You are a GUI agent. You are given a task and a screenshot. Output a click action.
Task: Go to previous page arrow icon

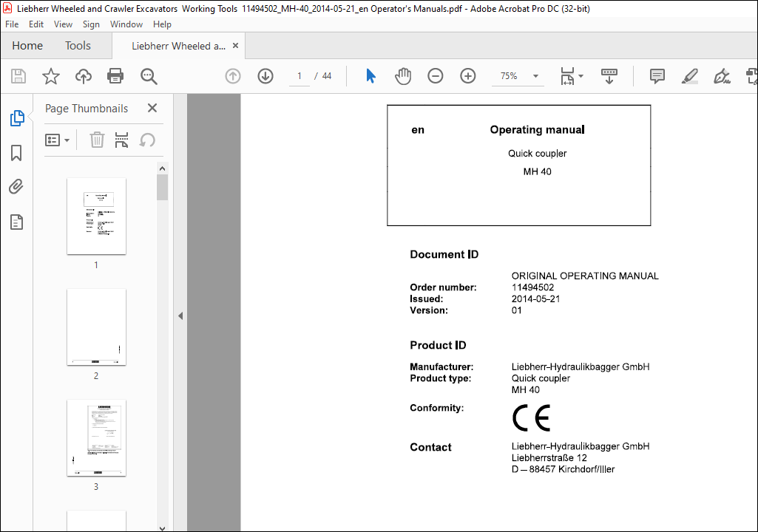tap(233, 76)
